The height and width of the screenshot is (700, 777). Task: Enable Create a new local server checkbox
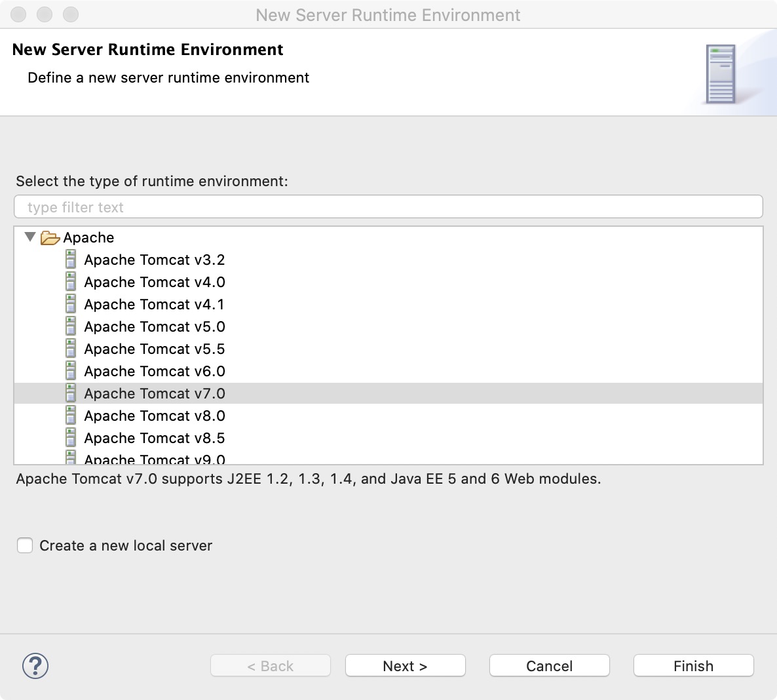(25, 545)
